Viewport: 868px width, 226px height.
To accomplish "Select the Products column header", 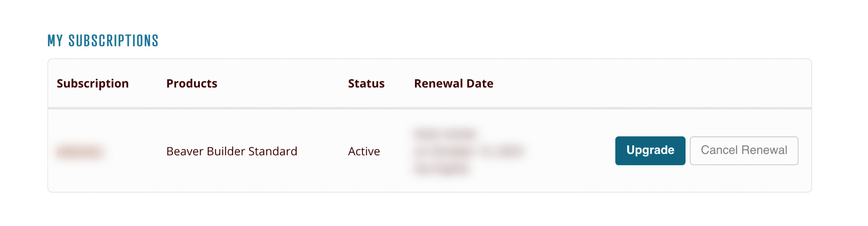I will 192,84.
